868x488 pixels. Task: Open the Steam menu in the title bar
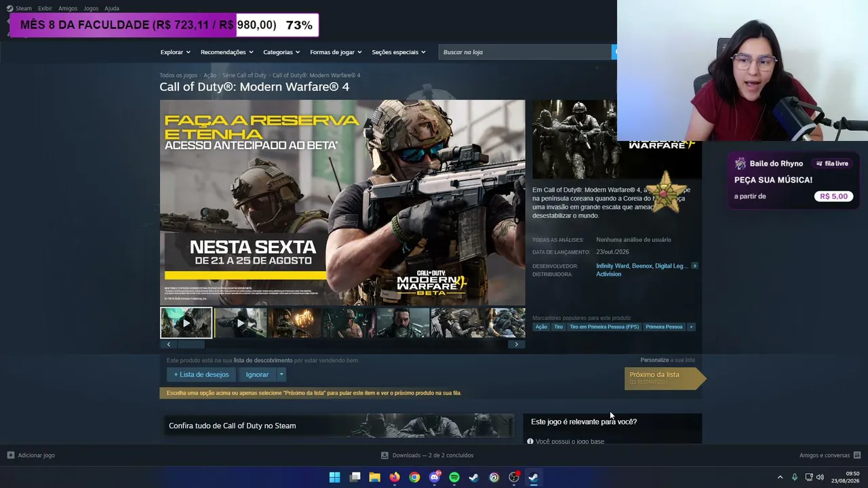pos(24,8)
